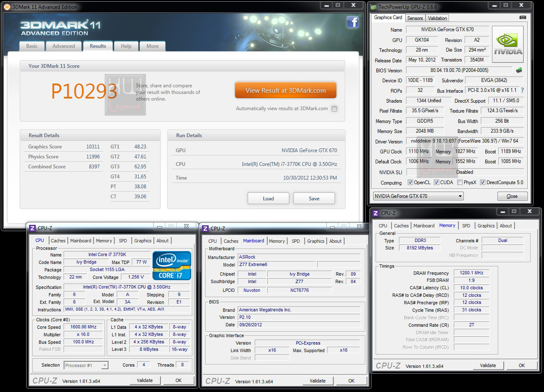Screen dimensions: 544x392
Task: Switch to the Sensors tab in GPU-Z
Action: click(x=415, y=18)
